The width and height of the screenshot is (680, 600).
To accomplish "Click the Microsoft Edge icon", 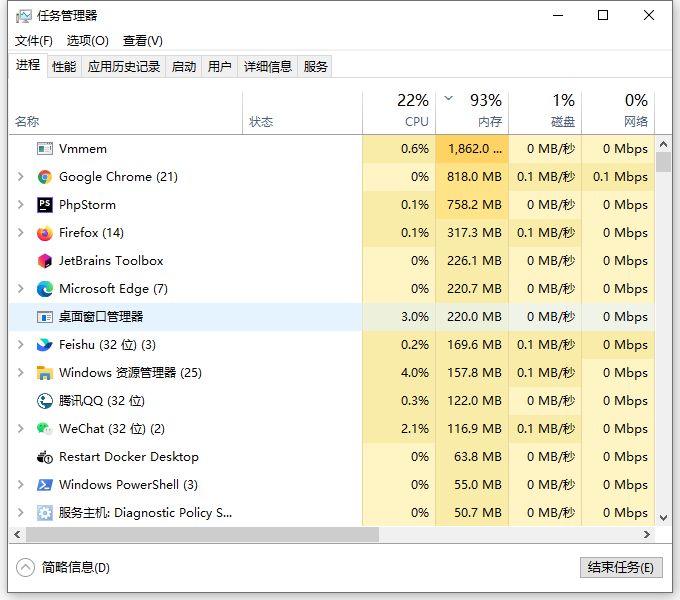I will (45, 289).
